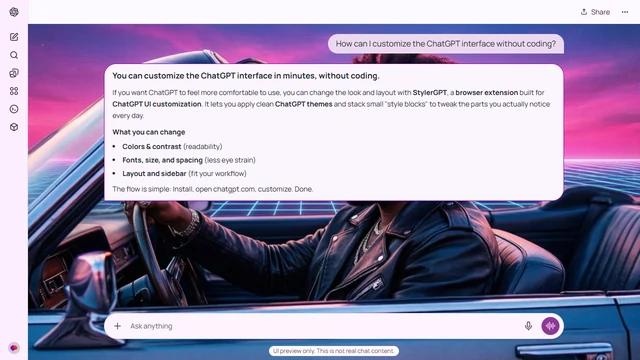Viewport: 640px width, 360px height.
Task: Click the "Fonts, size, and spacing" bullet
Action: pyautogui.click(x=189, y=160)
